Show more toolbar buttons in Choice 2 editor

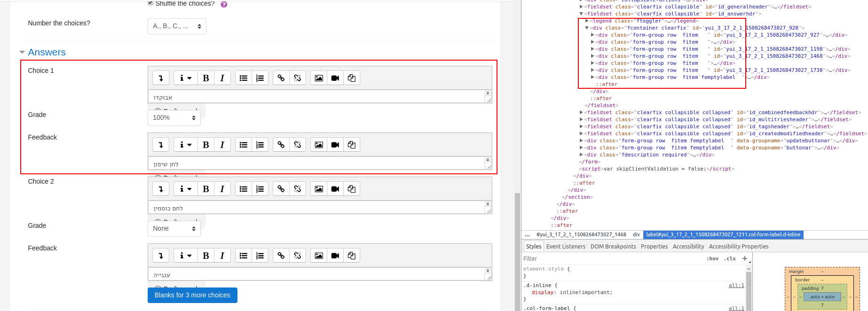click(161, 189)
